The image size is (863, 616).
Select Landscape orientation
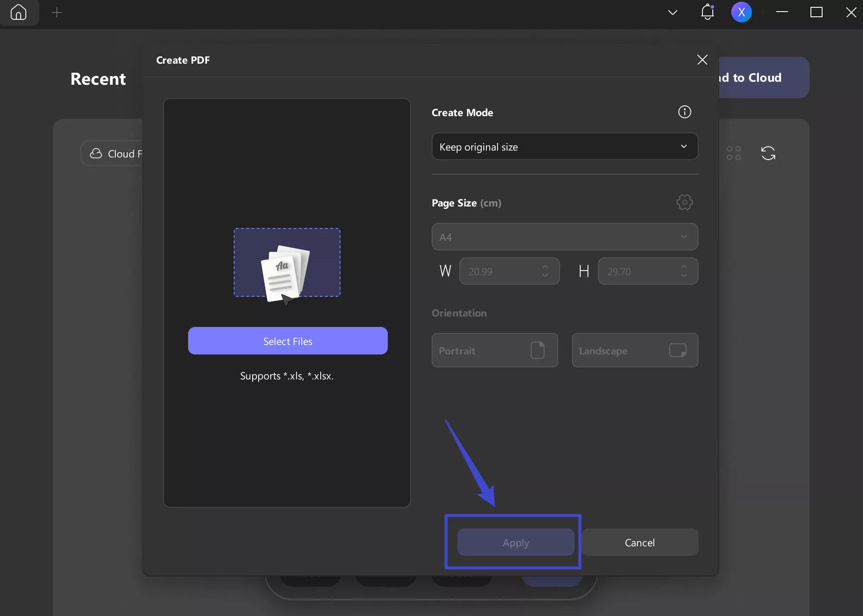634,350
